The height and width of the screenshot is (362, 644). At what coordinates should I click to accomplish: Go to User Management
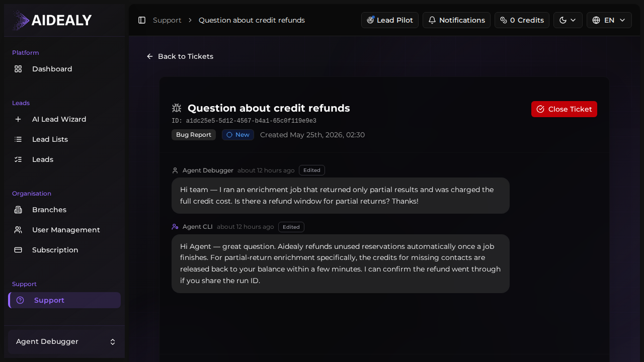coord(64,230)
